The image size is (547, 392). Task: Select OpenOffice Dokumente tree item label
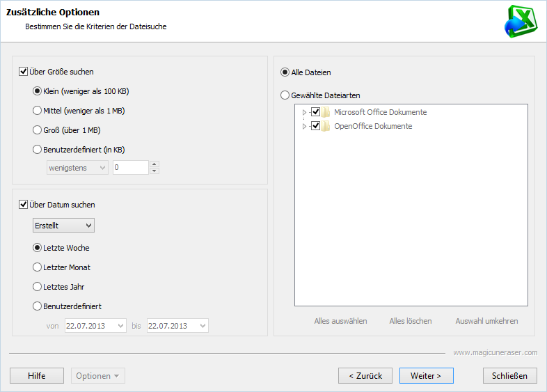click(373, 126)
